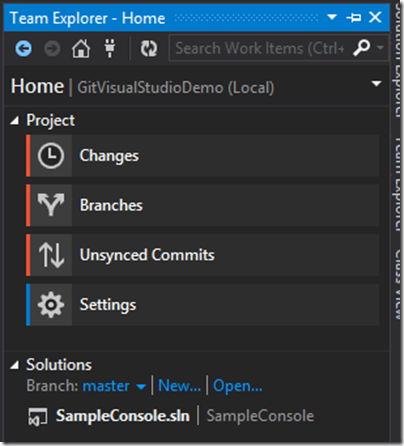This screenshot has height=446, width=404.
Task: Click the GitVisualStudioDemo (Local) title text
Action: [x=176, y=88]
